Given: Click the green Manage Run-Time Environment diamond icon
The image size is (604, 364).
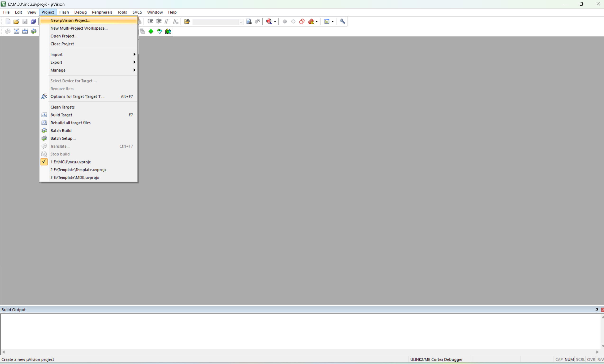Looking at the screenshot, I should 151,31.
